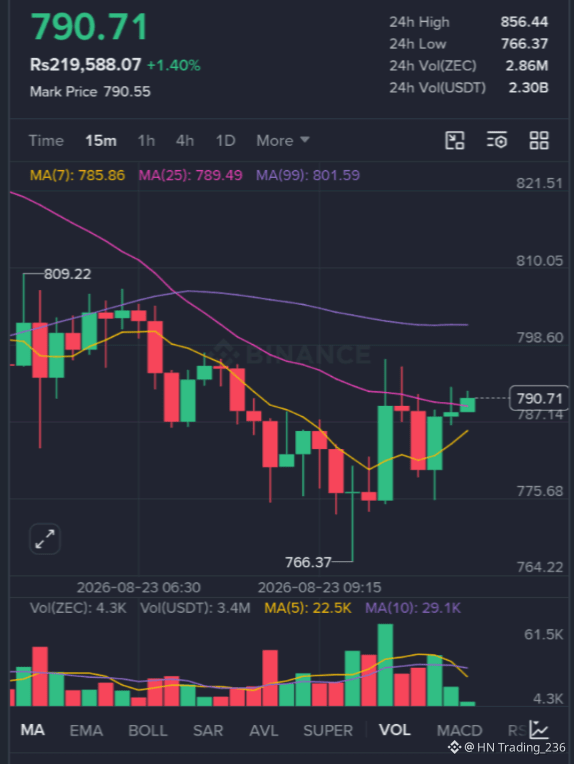Toggle the BOLL indicator
The height and width of the screenshot is (764, 574).
point(148,730)
